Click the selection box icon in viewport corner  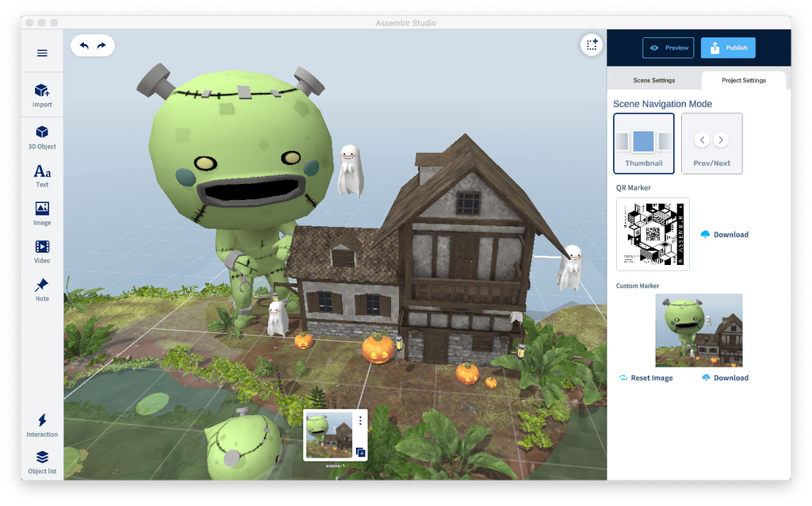[592, 45]
